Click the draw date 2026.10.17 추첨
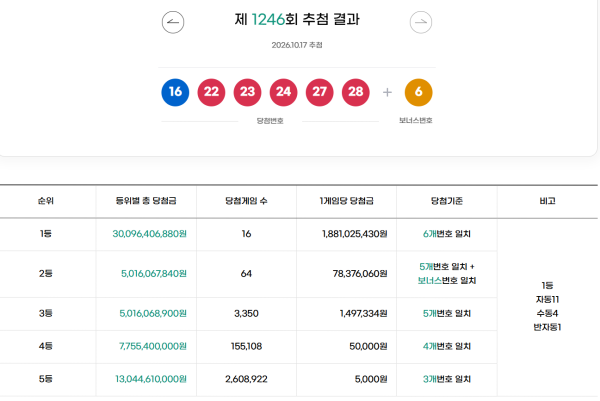The width and height of the screenshot is (600, 401). [297, 45]
